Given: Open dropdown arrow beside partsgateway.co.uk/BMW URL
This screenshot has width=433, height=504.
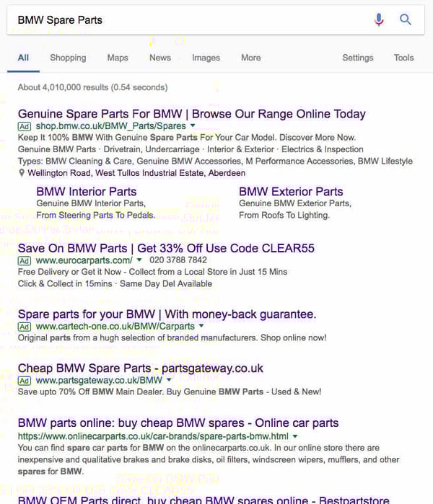Looking at the screenshot, I should 169,380.
